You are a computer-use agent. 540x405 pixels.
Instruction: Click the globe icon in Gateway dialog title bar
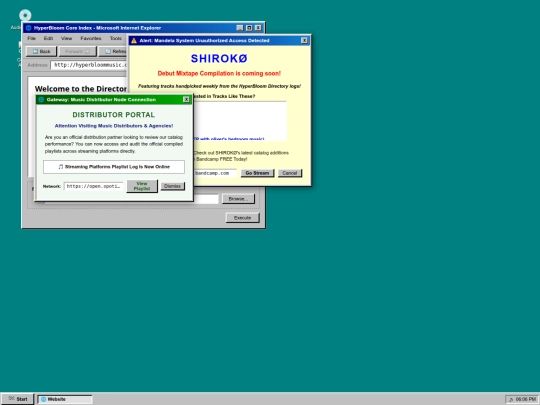41,100
